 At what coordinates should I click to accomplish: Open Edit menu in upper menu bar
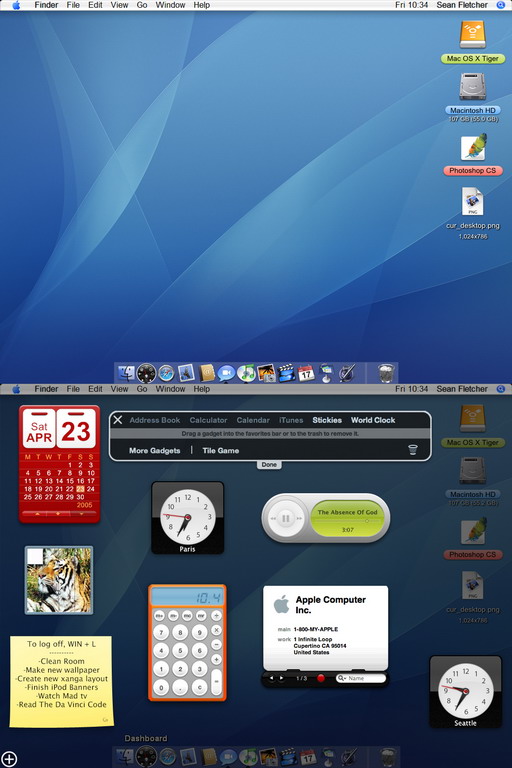(x=95, y=5)
